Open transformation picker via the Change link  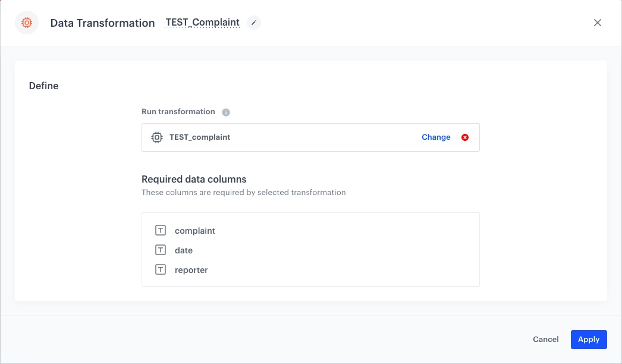(436, 137)
